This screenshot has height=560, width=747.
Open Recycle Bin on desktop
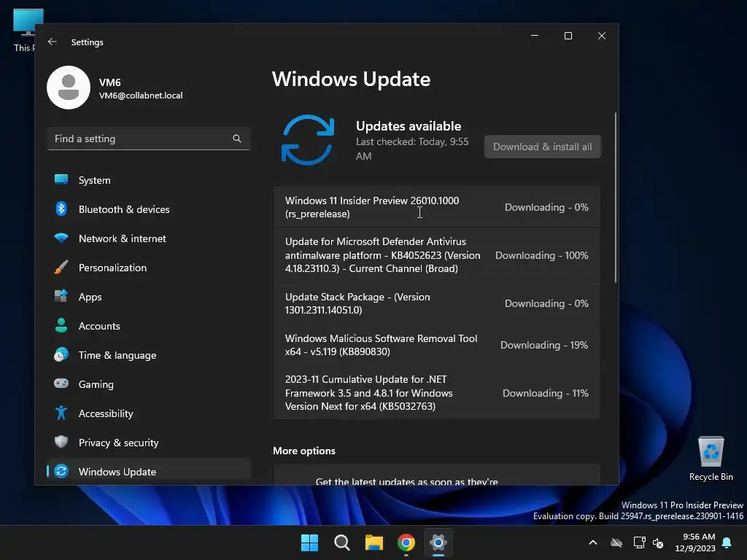pyautogui.click(x=711, y=458)
